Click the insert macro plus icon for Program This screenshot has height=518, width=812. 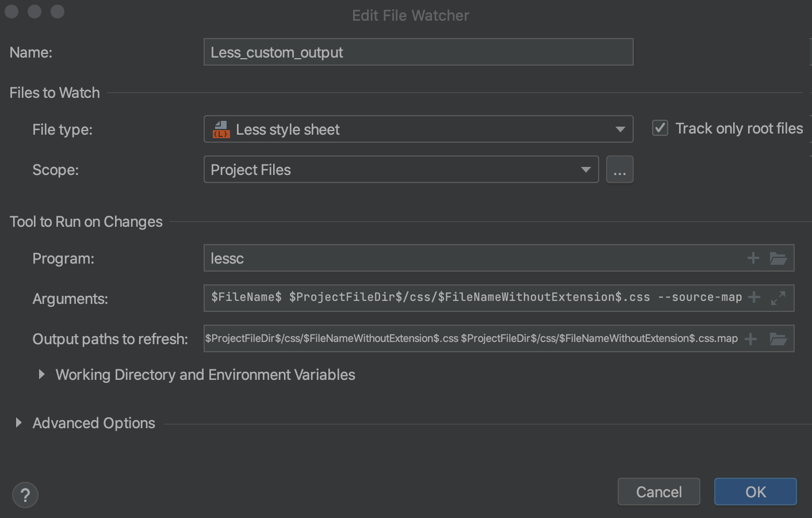(753, 258)
